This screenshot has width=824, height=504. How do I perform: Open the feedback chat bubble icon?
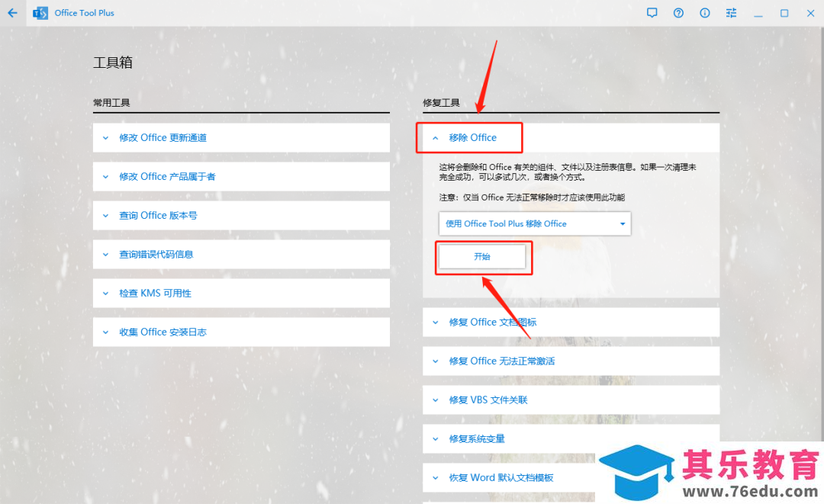[652, 13]
